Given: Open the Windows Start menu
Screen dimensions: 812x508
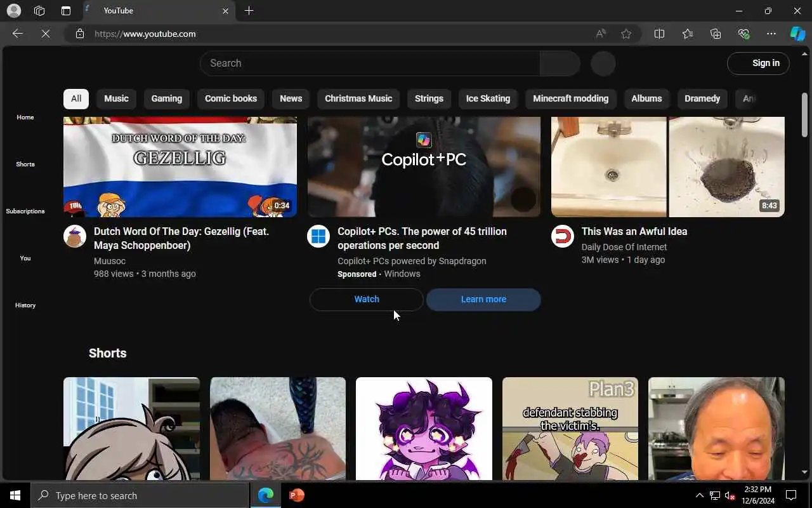Looking at the screenshot, I should 15,495.
